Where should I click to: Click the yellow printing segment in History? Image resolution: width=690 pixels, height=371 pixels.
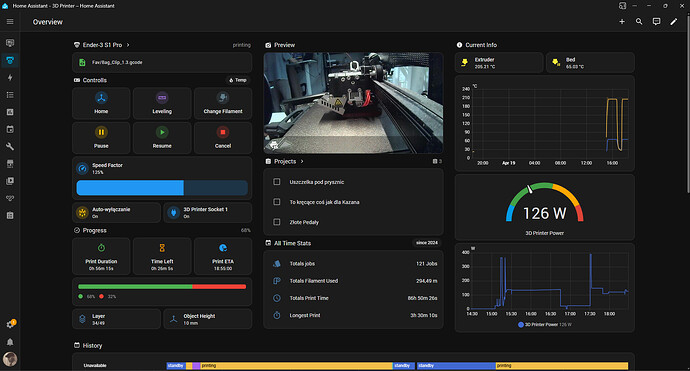296,366
